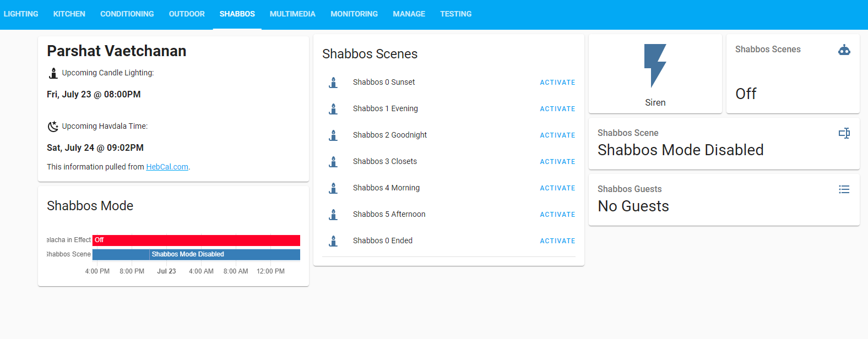Select Shabbos 0 Ended row label
The height and width of the screenshot is (339, 868).
click(383, 240)
